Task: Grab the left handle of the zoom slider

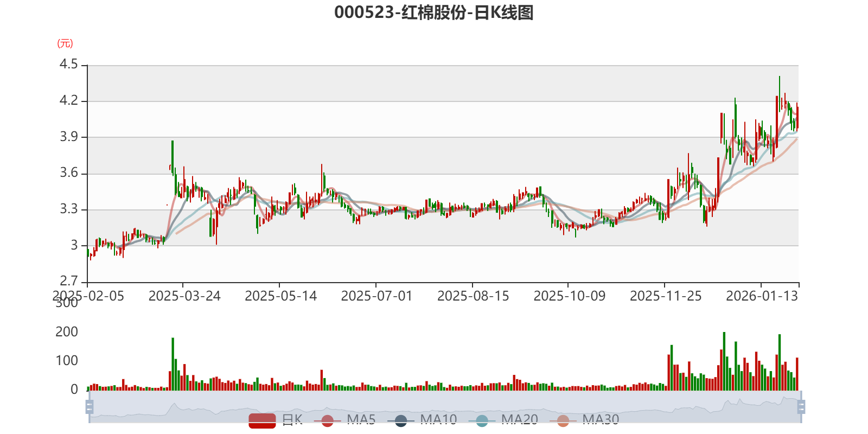Action: 90,407
